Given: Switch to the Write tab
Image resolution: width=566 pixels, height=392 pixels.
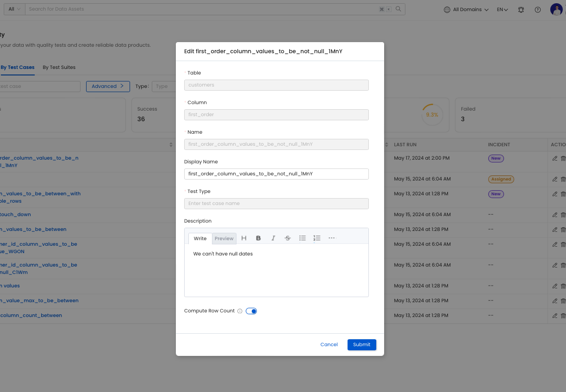Looking at the screenshot, I should pyautogui.click(x=200, y=238).
